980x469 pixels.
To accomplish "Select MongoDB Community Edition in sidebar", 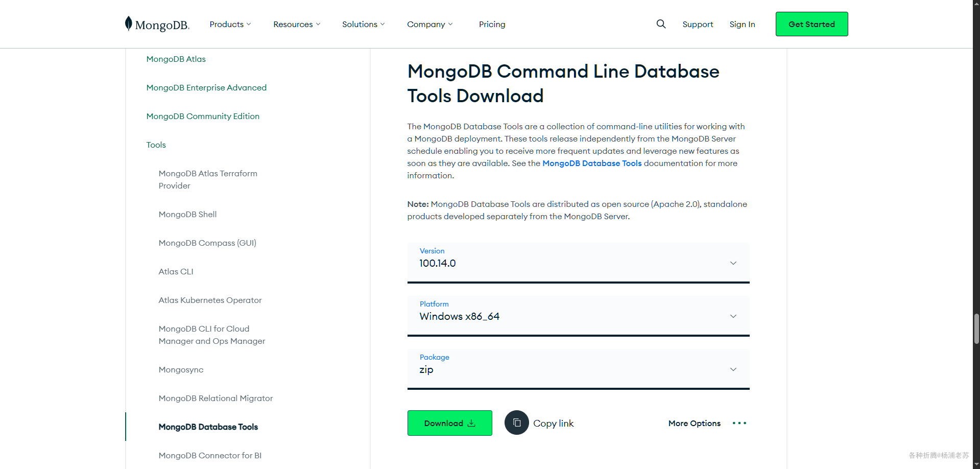I will click(x=203, y=116).
